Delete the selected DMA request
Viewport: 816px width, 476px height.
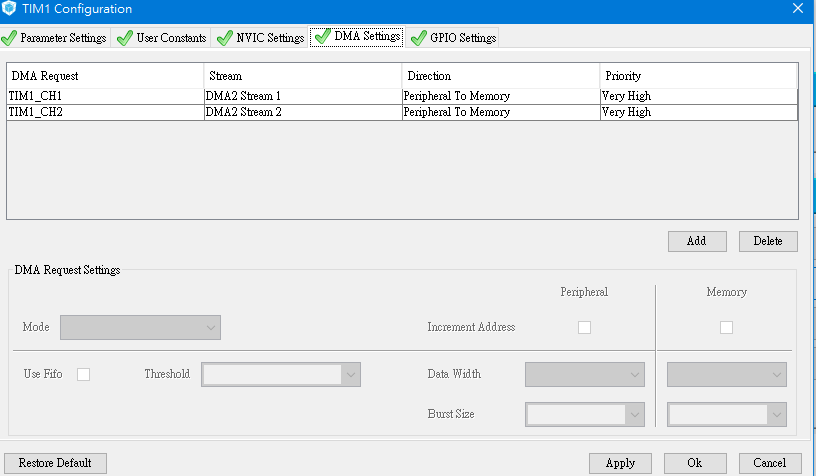click(768, 241)
